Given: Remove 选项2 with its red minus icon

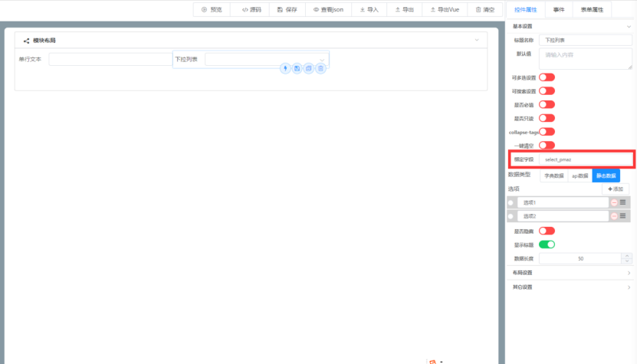Looking at the screenshot, I should point(614,216).
